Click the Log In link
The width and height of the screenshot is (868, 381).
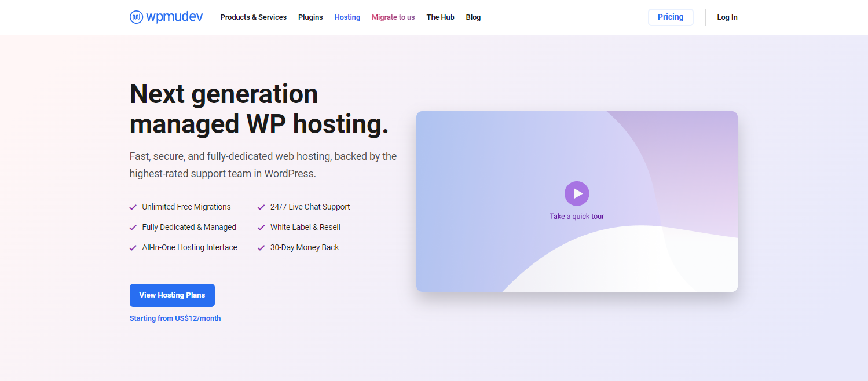pos(727,17)
